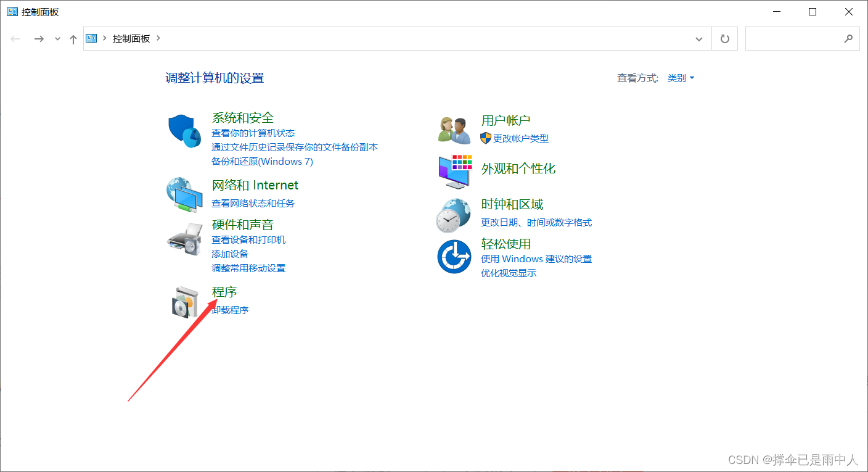This screenshot has height=472, width=868.
Task: Click the 卸载程序 link
Action: pos(230,310)
